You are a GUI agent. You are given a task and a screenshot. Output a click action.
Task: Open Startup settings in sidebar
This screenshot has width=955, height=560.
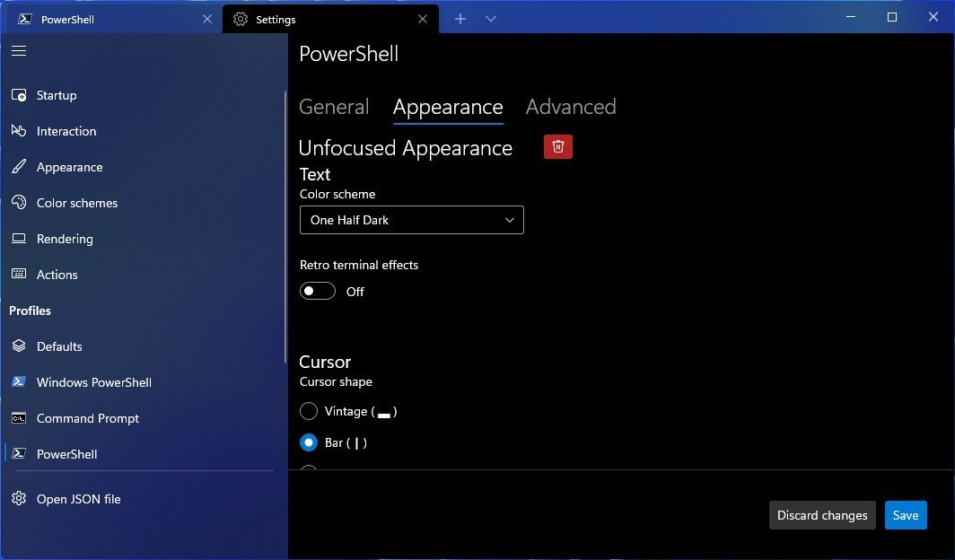pos(57,95)
